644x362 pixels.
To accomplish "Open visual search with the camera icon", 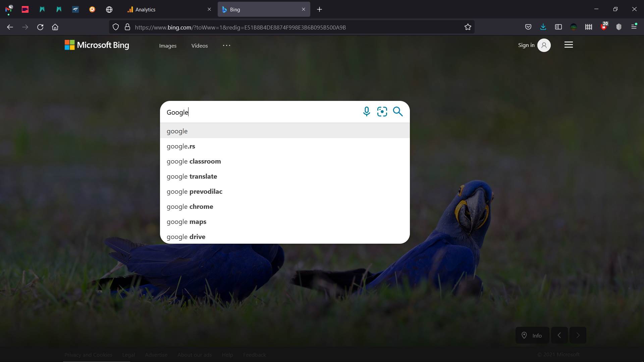I will 382,112.
